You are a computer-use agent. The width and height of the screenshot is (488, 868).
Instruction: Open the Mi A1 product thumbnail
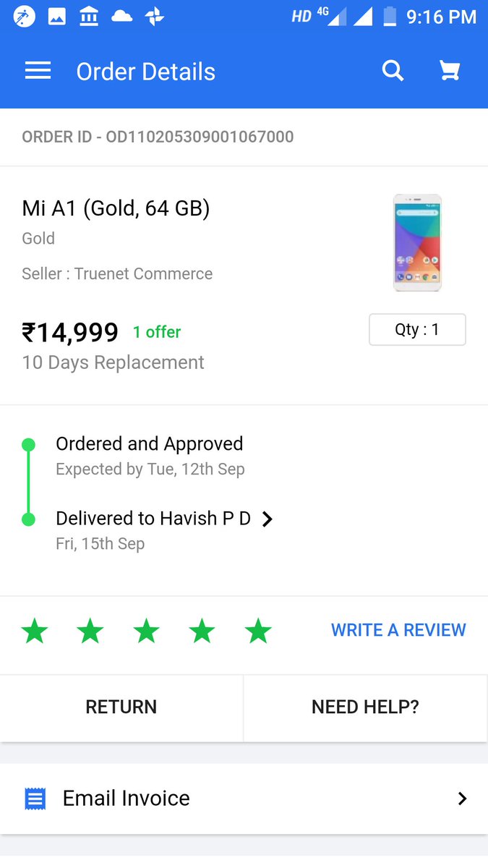pyautogui.click(x=417, y=243)
